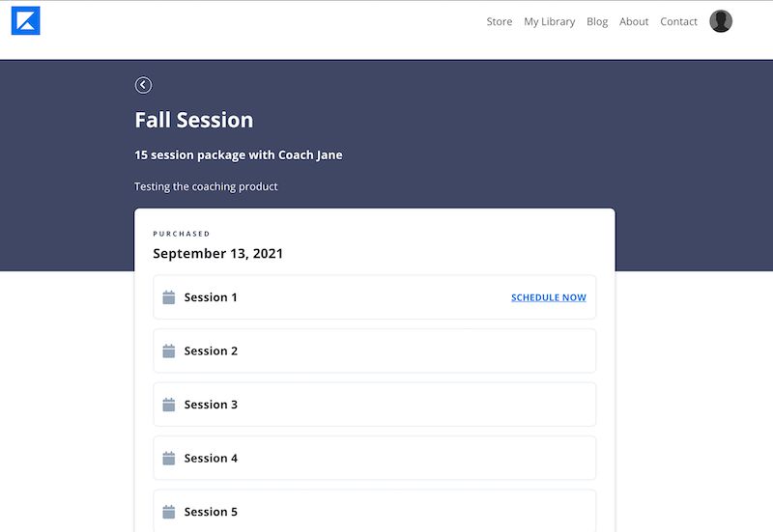Select the Session 2 row
Screen dimensions: 773x532
pyautogui.click(x=375, y=350)
